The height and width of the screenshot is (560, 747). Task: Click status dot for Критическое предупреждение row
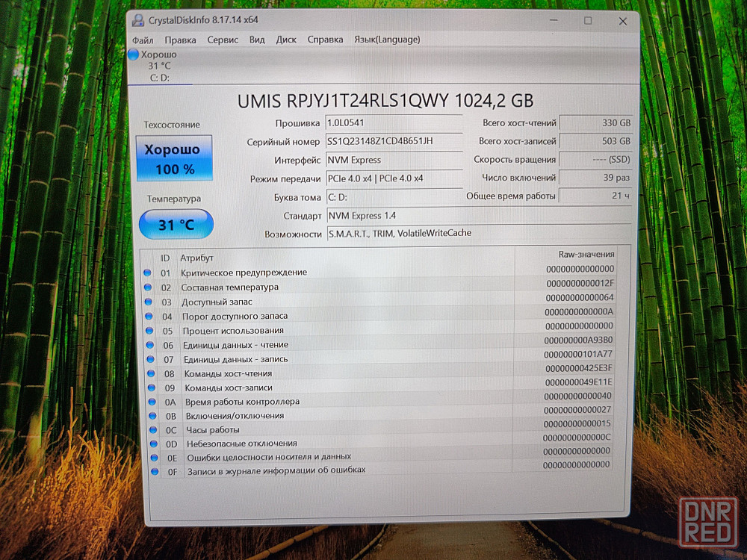click(147, 273)
